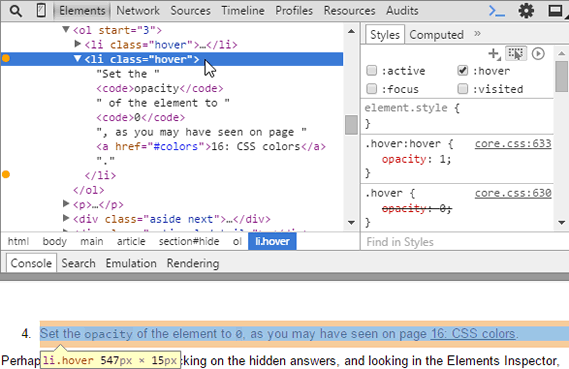This screenshot has width=569, height=369.
Task: Toggle device mode phone icon
Action: click(41, 11)
